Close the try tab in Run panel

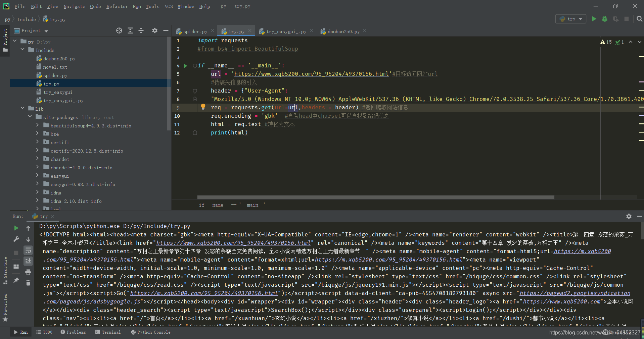tap(52, 217)
